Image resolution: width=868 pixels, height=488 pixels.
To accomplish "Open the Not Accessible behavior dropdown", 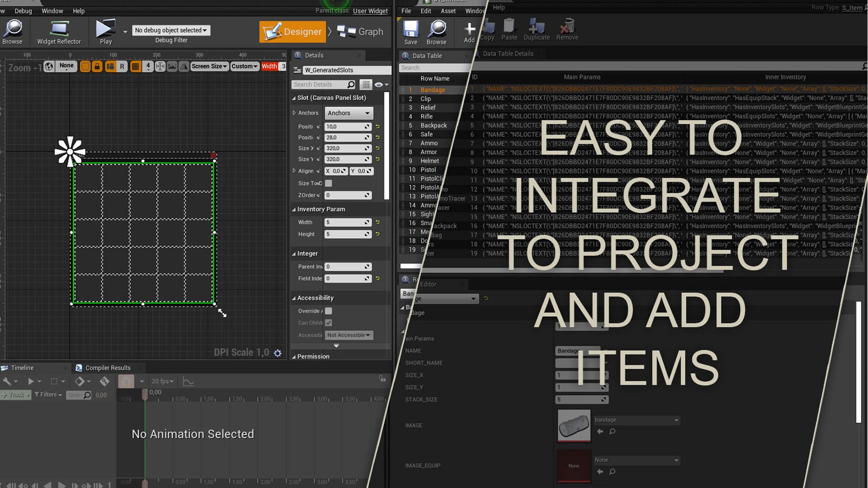I will tap(349, 335).
